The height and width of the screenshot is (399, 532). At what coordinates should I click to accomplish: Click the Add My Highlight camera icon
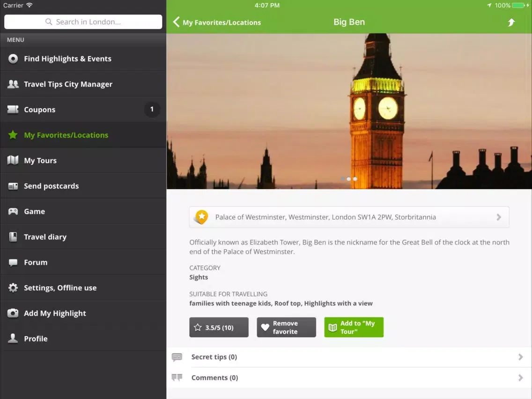[x=13, y=313]
